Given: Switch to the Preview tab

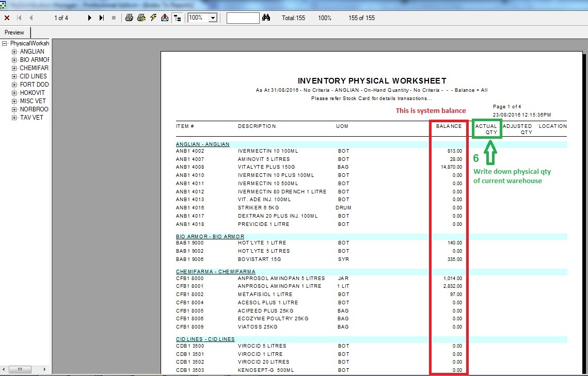Looking at the screenshot, I should coord(14,32).
